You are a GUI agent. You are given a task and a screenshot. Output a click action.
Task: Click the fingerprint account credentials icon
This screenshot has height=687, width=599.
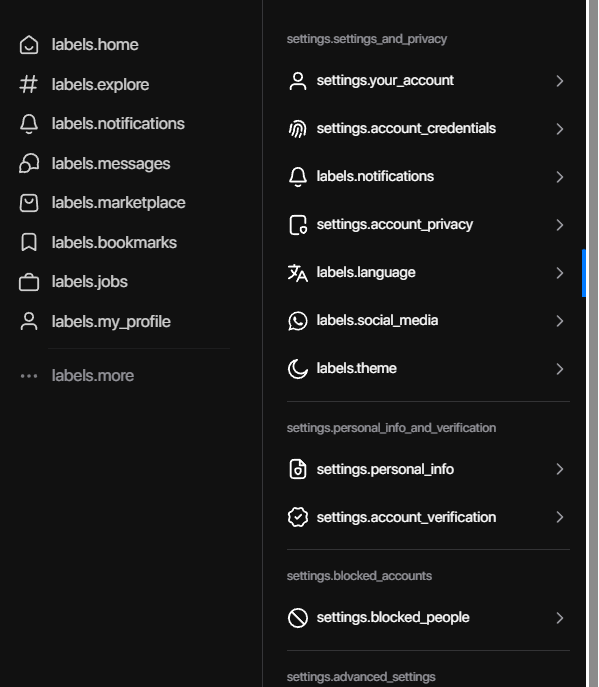[298, 129]
